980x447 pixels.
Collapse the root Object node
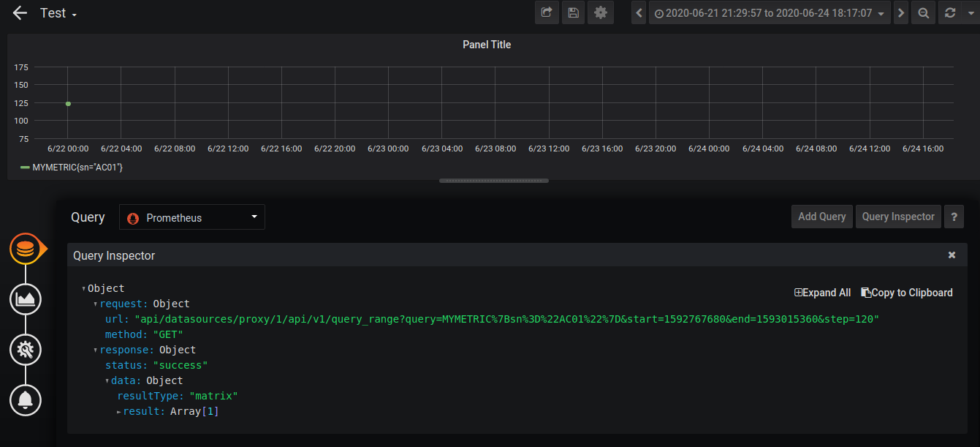[84, 288]
